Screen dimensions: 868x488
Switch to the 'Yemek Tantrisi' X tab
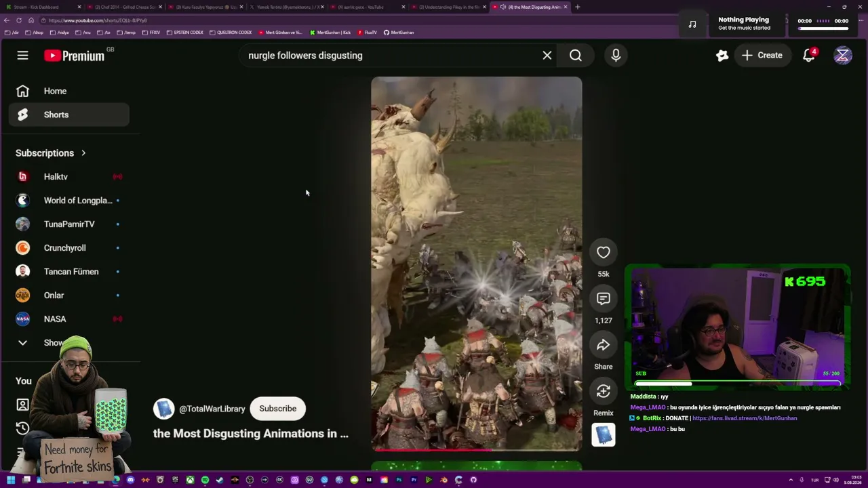pos(285,7)
